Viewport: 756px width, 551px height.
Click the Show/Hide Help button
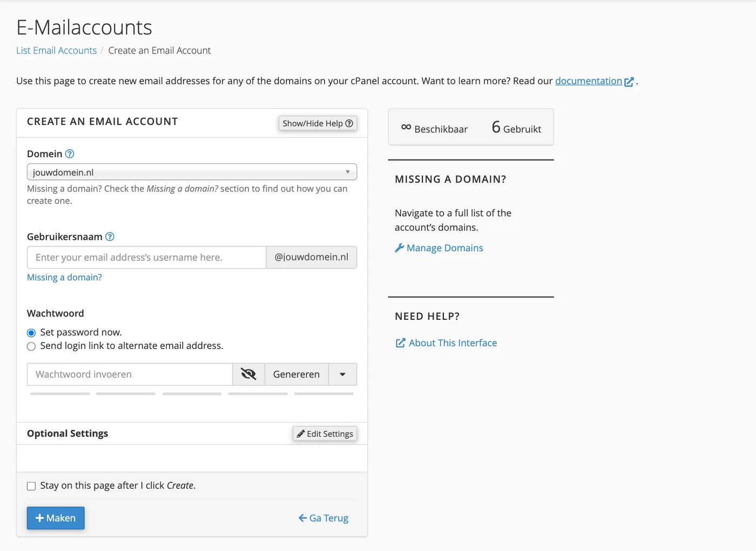318,123
